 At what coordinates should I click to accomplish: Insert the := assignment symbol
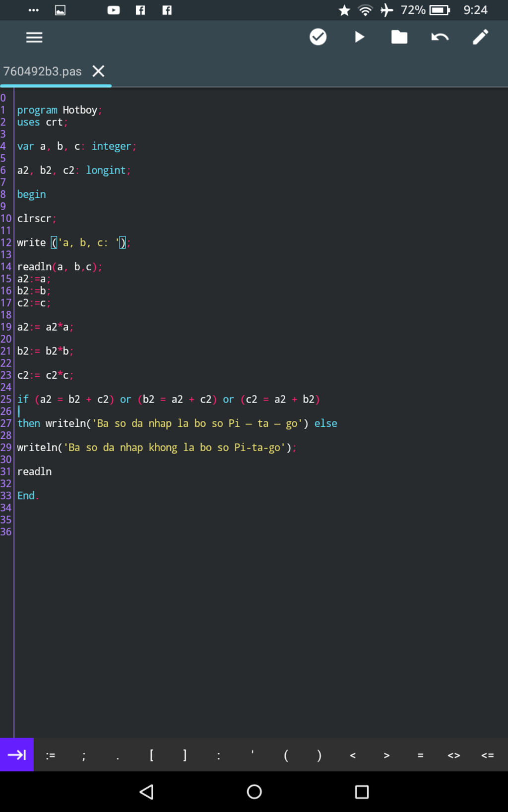click(51, 755)
